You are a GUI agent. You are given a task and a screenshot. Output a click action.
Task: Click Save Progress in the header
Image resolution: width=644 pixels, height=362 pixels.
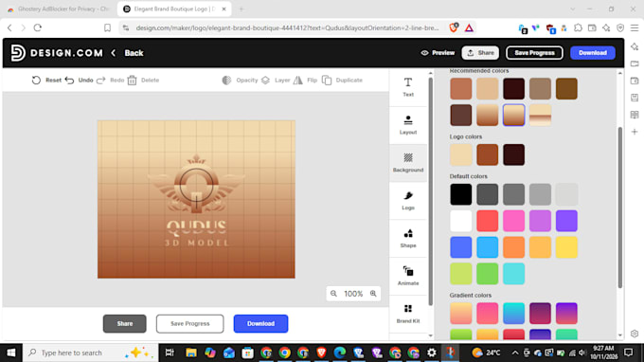click(x=534, y=53)
